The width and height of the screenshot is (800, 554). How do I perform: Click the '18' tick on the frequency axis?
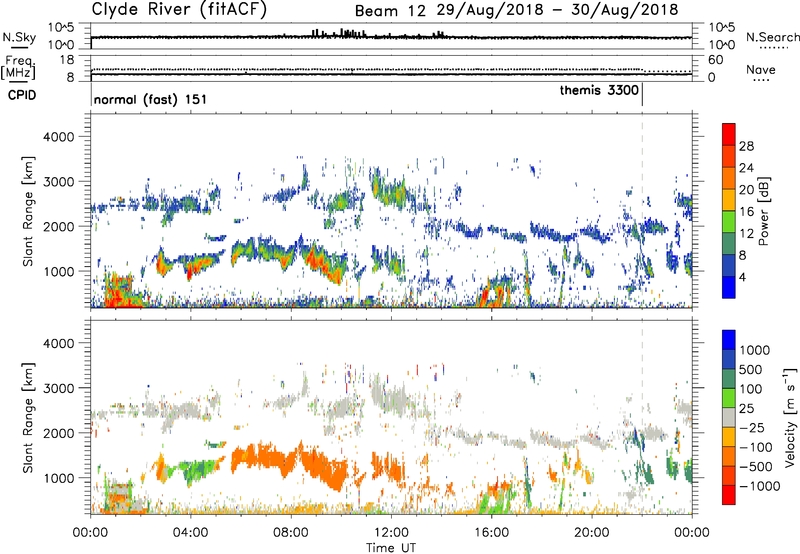pyautogui.click(x=66, y=60)
